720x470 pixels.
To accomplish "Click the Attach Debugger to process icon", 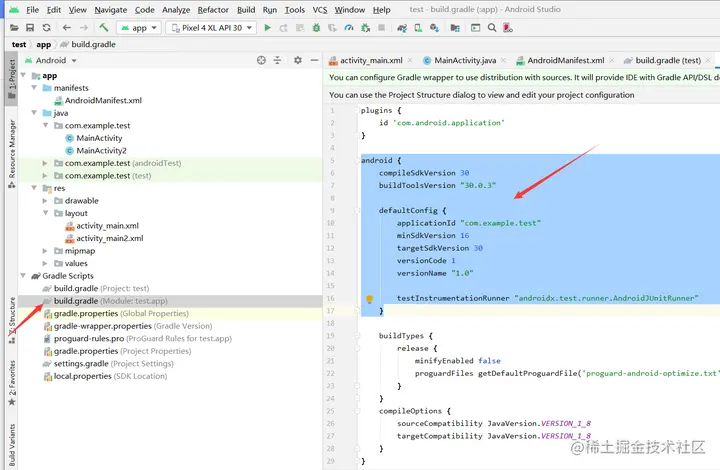I will click(x=366, y=28).
